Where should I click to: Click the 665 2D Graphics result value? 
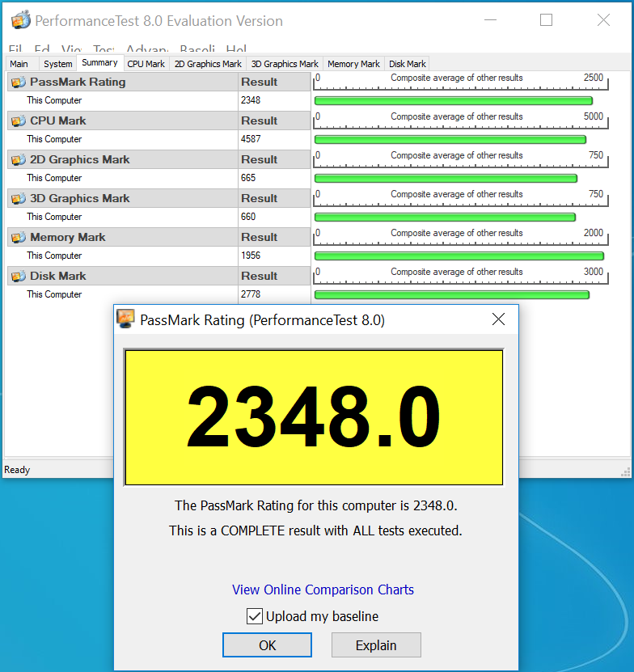pyautogui.click(x=248, y=178)
